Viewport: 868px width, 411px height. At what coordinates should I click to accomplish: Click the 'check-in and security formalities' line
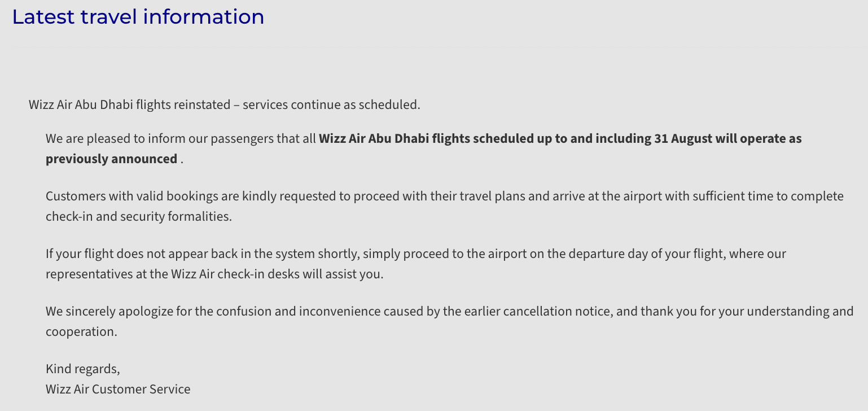(139, 217)
